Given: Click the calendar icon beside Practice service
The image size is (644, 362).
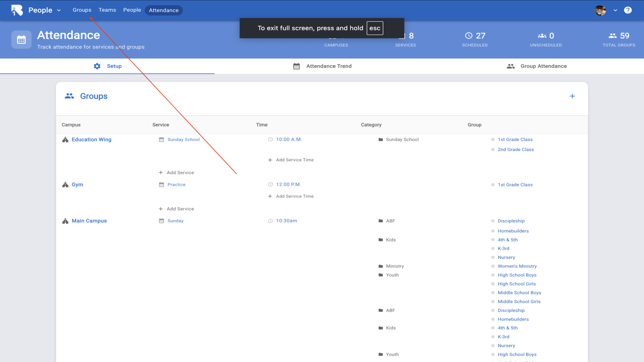Looking at the screenshot, I should click(161, 185).
